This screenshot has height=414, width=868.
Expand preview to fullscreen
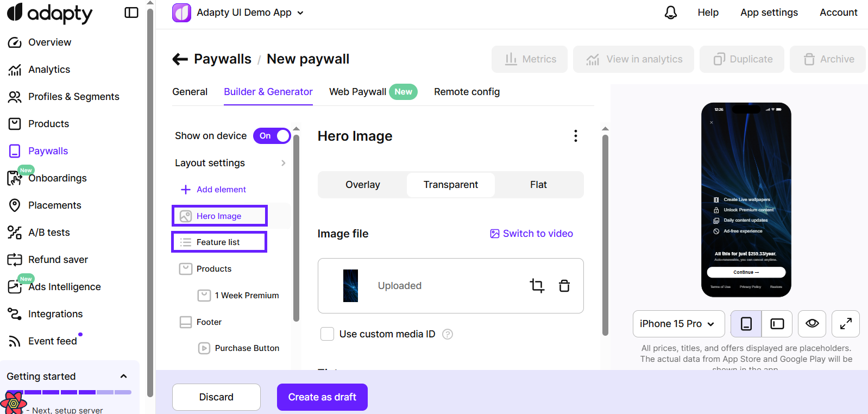[x=845, y=324]
